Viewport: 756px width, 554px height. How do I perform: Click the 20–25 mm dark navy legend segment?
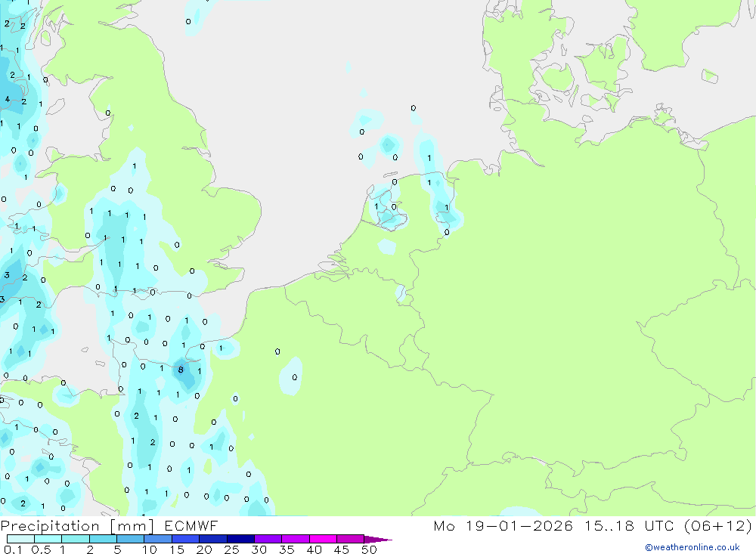(212, 539)
